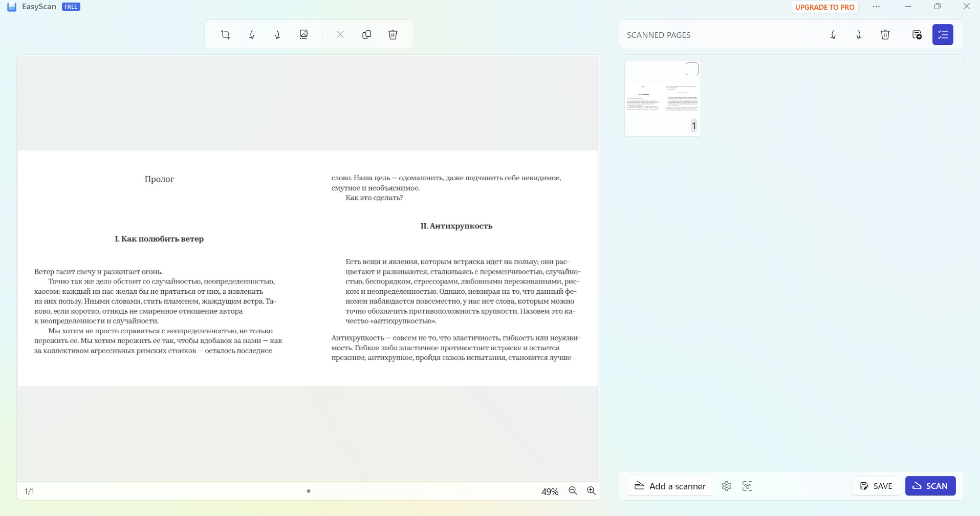Zoom out the preview with minus magnifier

tap(573, 491)
